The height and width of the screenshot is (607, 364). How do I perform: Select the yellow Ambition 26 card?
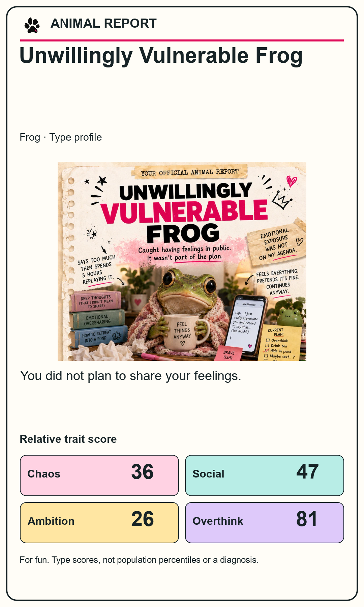(99, 523)
